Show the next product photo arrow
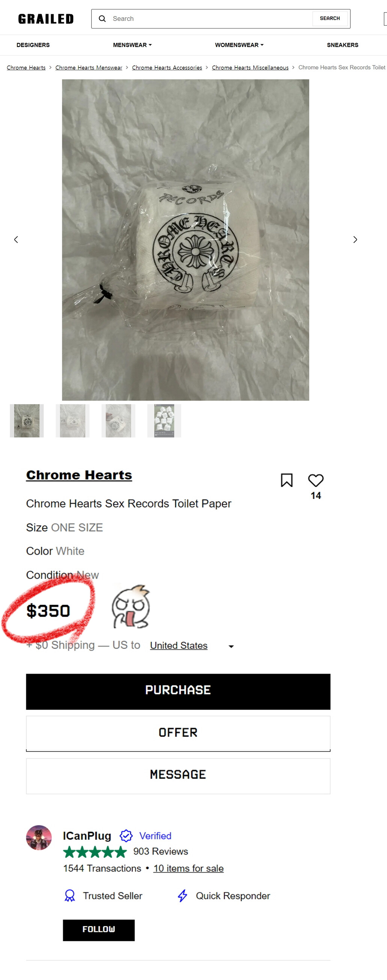 click(x=355, y=240)
